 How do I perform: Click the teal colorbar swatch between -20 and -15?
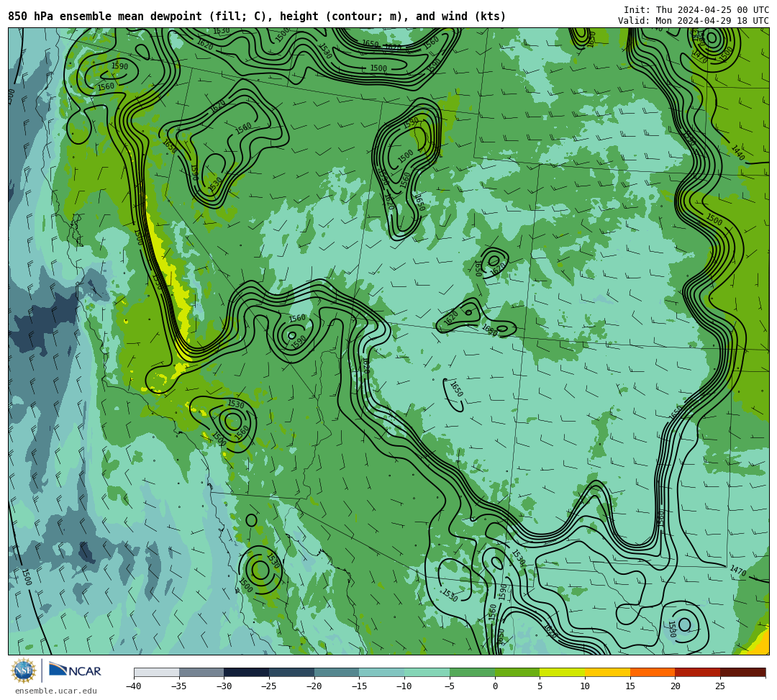(337, 672)
